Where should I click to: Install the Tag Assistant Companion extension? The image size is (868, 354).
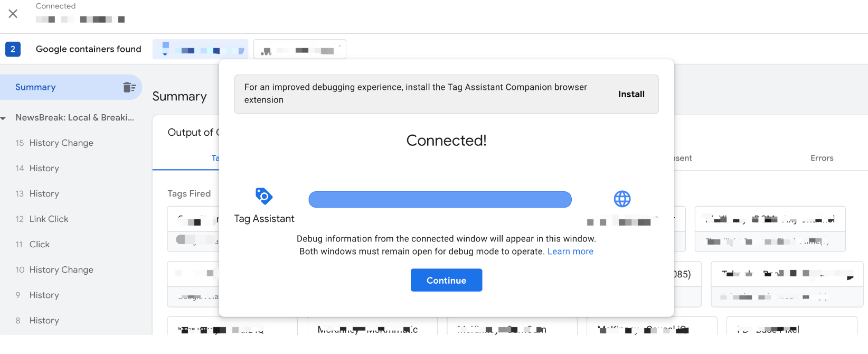tap(631, 94)
